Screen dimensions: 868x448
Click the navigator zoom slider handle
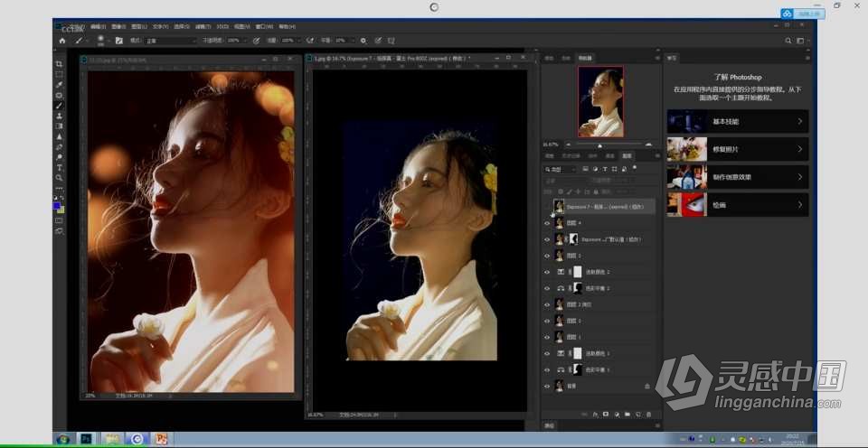[600, 145]
